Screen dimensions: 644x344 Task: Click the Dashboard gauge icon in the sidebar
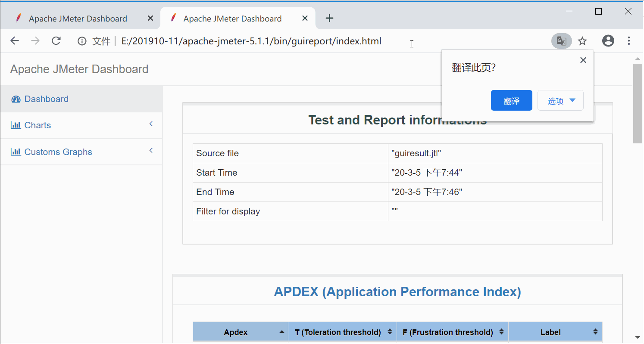point(16,99)
